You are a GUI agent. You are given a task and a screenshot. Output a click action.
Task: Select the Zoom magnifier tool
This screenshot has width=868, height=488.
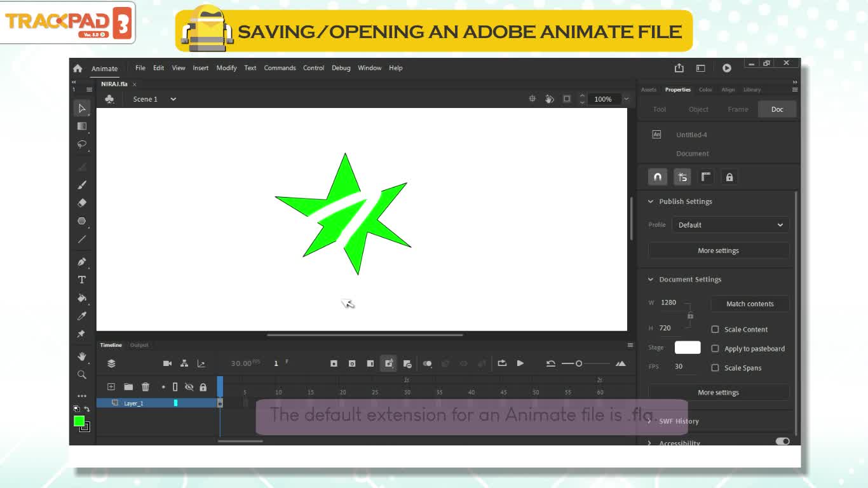coord(81,375)
